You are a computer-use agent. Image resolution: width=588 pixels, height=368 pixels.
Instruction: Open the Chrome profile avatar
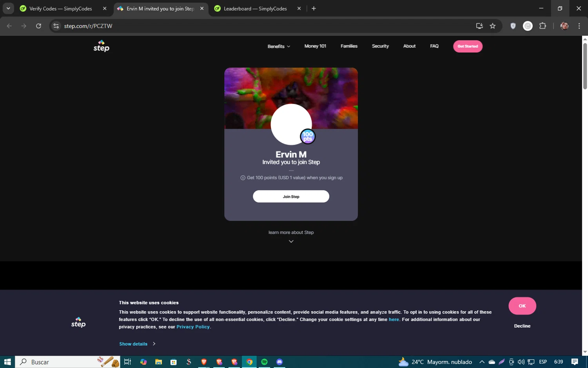[564, 26]
